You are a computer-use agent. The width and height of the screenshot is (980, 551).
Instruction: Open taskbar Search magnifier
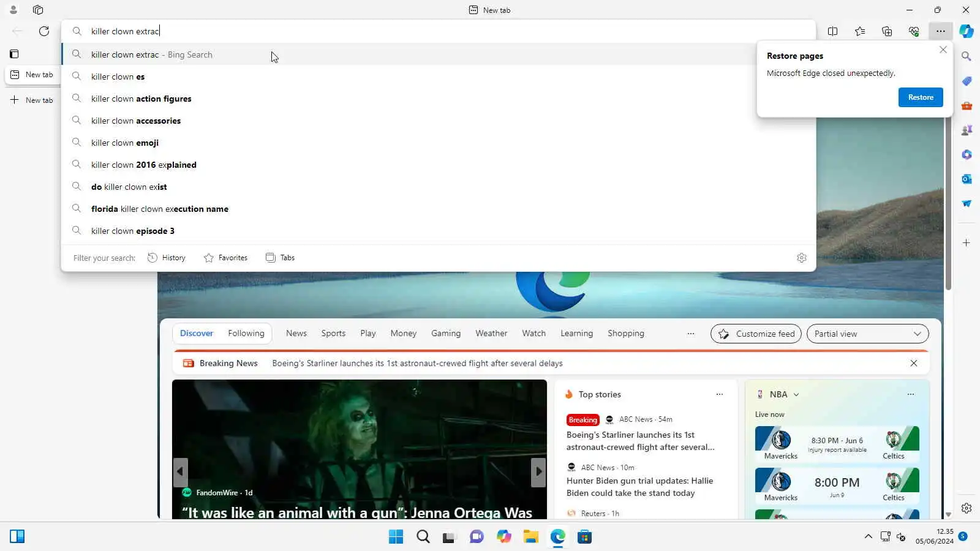[423, 537]
